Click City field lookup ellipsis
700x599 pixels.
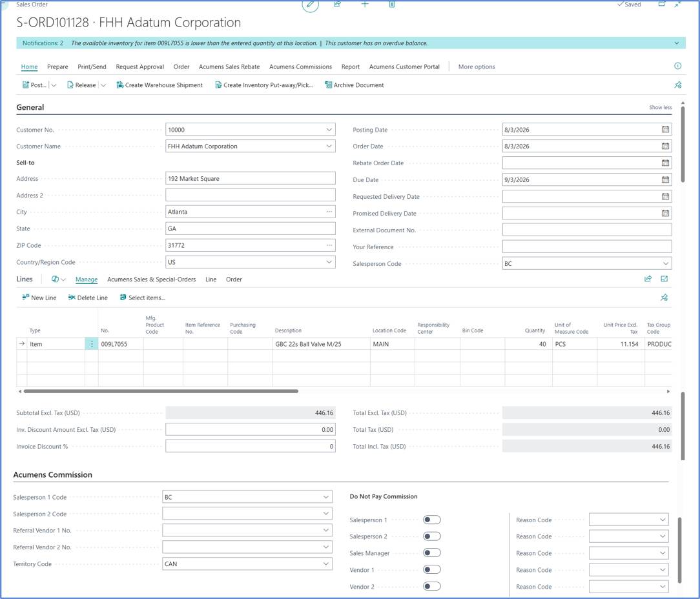pos(329,212)
